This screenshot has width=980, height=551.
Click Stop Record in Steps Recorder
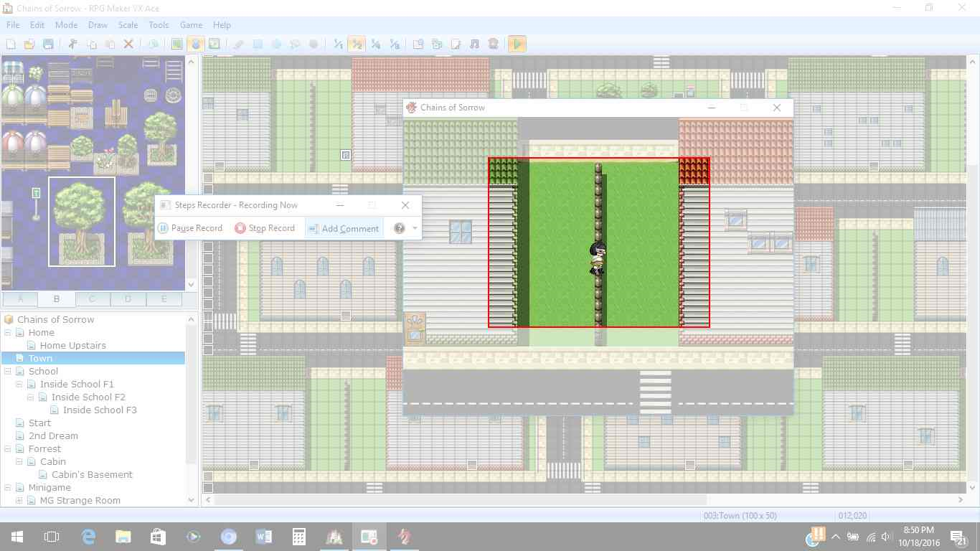265,228
